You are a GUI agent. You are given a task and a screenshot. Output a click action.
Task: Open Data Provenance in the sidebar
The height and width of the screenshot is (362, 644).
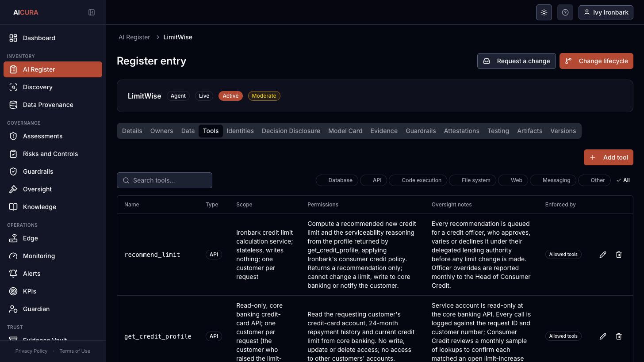(x=53, y=105)
